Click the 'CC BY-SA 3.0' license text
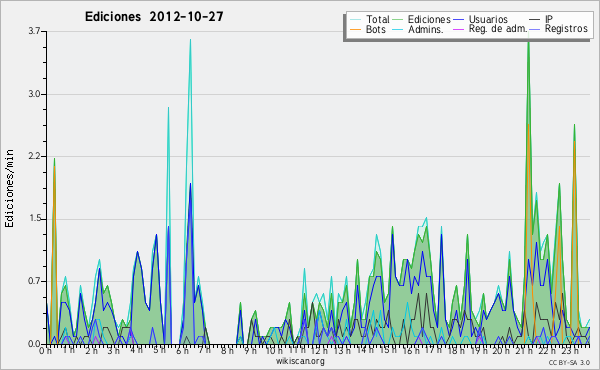The width and height of the screenshot is (600, 370). click(569, 363)
